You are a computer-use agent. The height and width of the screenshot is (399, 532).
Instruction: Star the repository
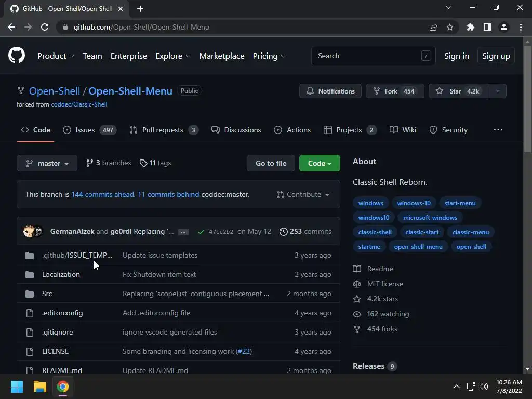tap(459, 91)
